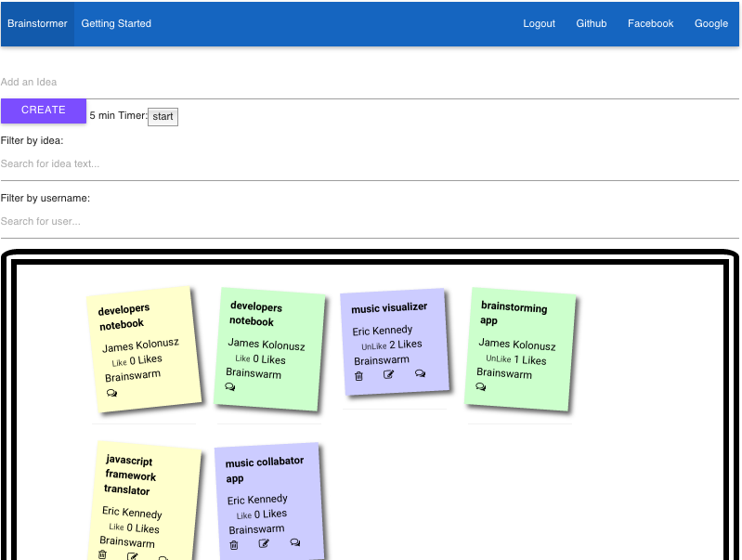Image resolution: width=742 pixels, height=560 pixels.
Task: UnLike the music visualizer idea
Action: click(x=374, y=346)
